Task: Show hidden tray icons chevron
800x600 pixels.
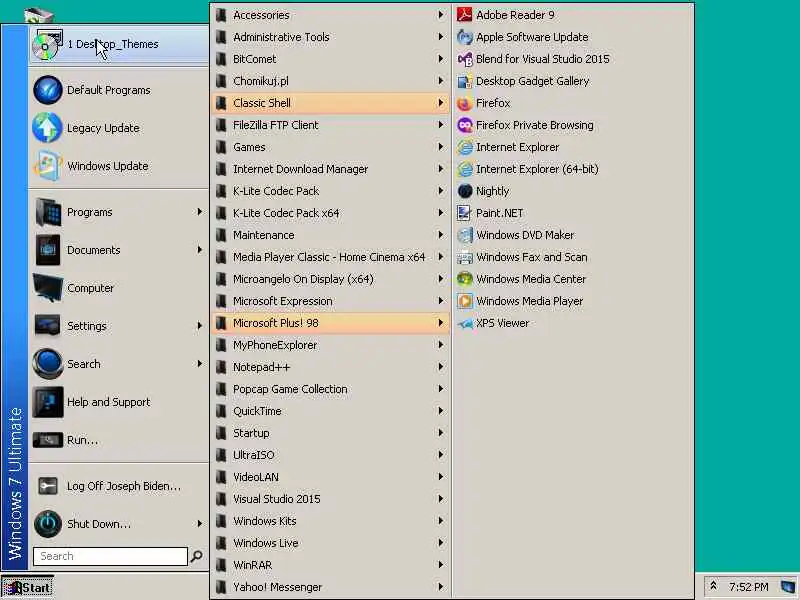Action: 713,586
